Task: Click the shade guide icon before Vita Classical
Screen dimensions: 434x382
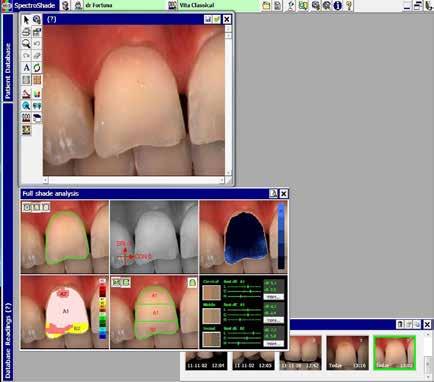Action: click(172, 6)
